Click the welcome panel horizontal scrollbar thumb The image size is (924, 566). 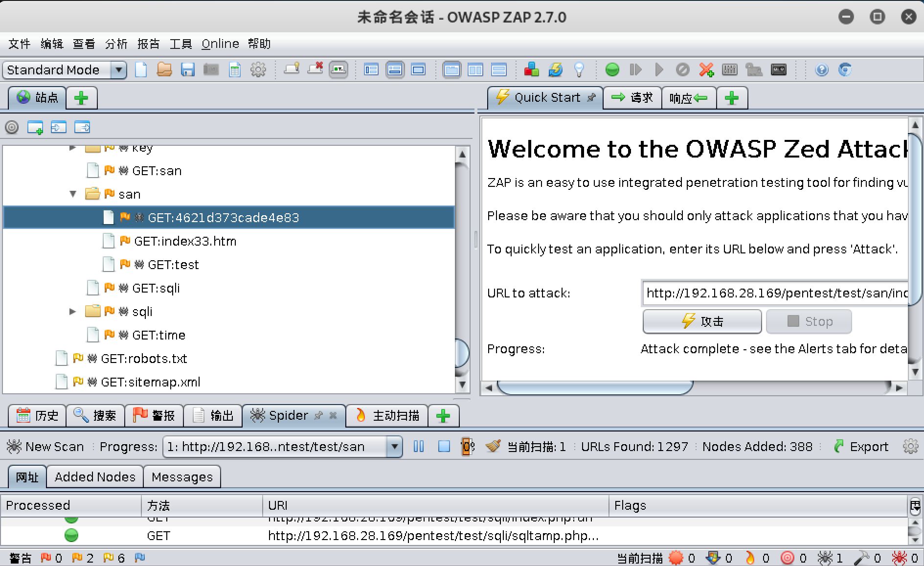click(595, 387)
